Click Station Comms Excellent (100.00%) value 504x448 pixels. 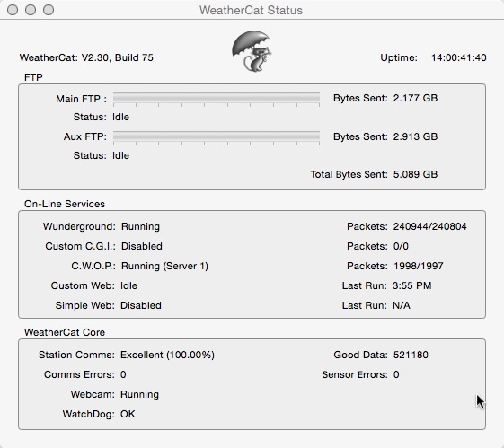click(167, 356)
